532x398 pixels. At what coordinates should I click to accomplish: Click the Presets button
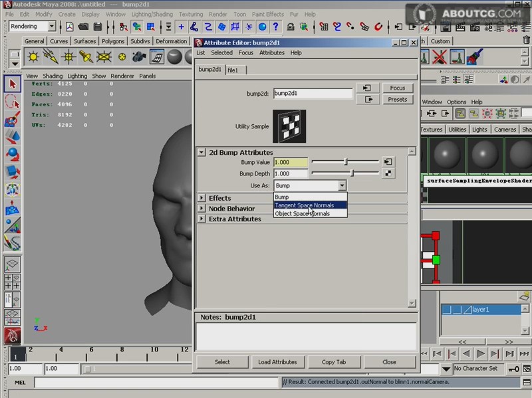pos(398,100)
